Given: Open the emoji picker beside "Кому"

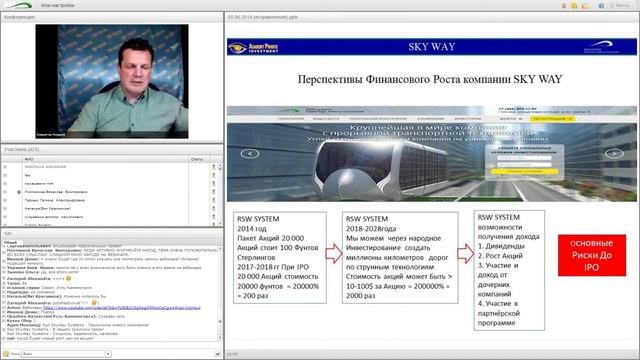Looking at the screenshot, I should (6, 354).
